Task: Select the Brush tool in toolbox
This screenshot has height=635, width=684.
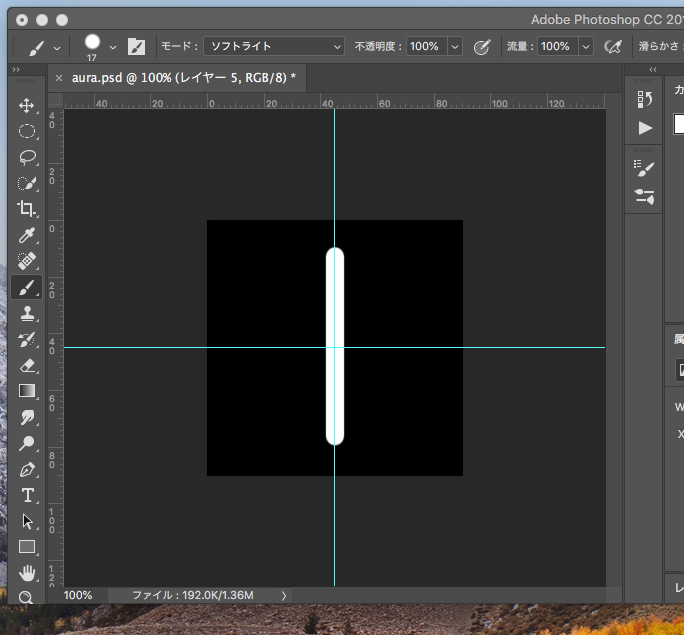Action: tap(27, 287)
